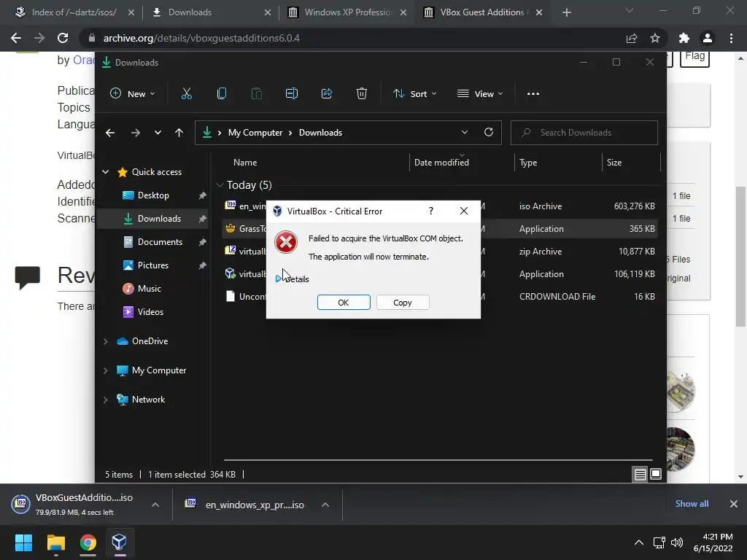Bookmark this page with the star icon
This screenshot has height=560, width=747.
point(655,38)
